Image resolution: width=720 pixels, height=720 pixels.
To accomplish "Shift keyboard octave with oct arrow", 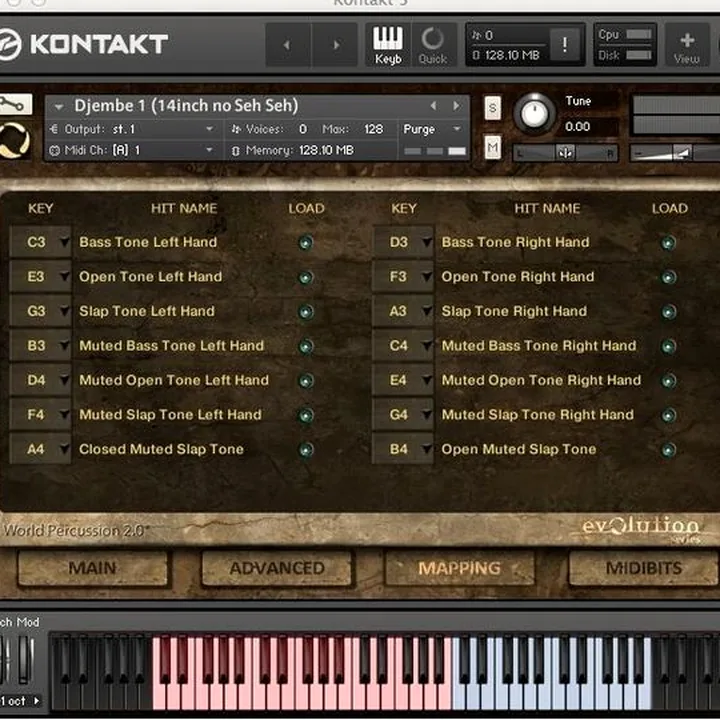I will pyautogui.click(x=36, y=701).
